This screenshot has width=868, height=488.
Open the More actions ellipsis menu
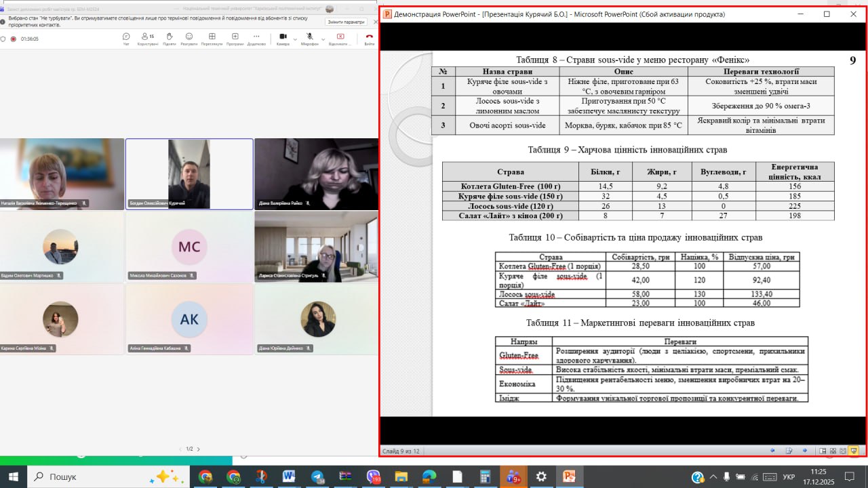256,38
